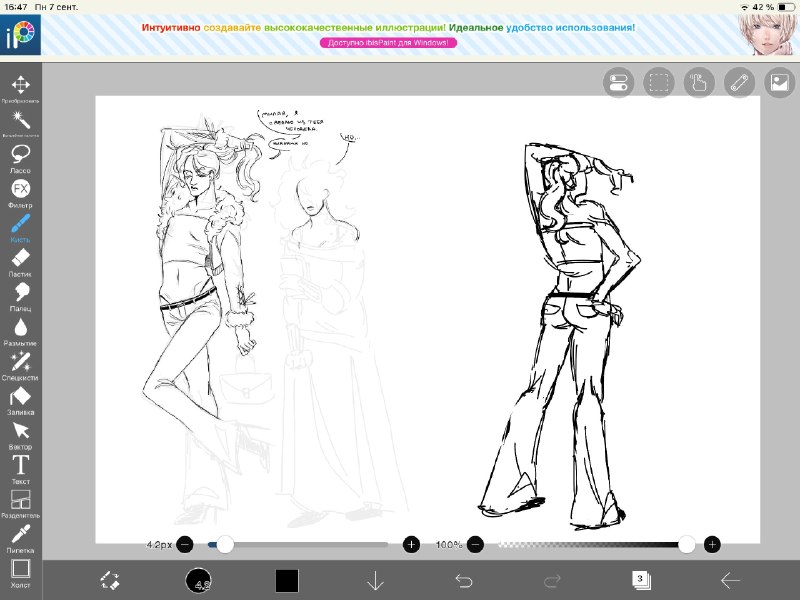The width and height of the screenshot is (800, 600).
Task: Undo the last stroke
Action: 464,581
